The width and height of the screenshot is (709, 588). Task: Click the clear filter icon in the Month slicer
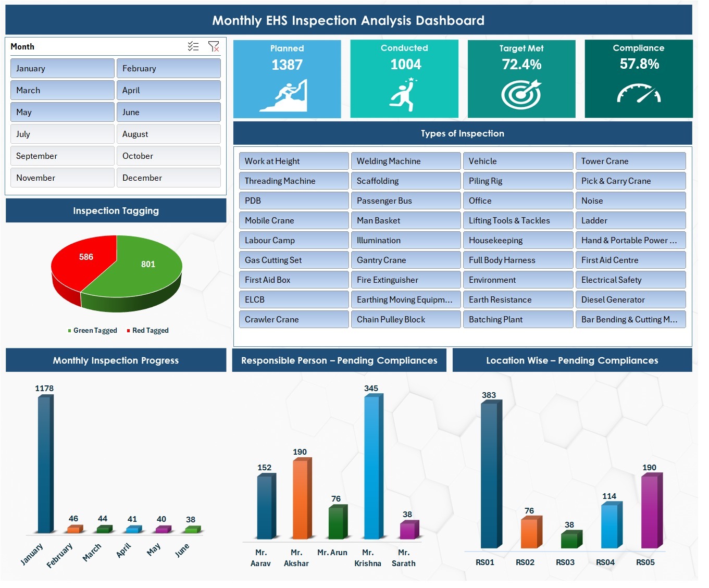pyautogui.click(x=214, y=46)
